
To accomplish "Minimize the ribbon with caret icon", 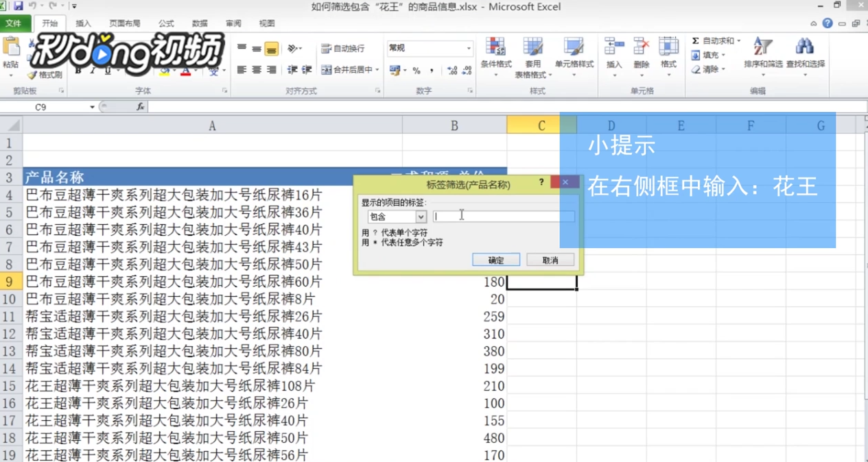I will (814, 23).
